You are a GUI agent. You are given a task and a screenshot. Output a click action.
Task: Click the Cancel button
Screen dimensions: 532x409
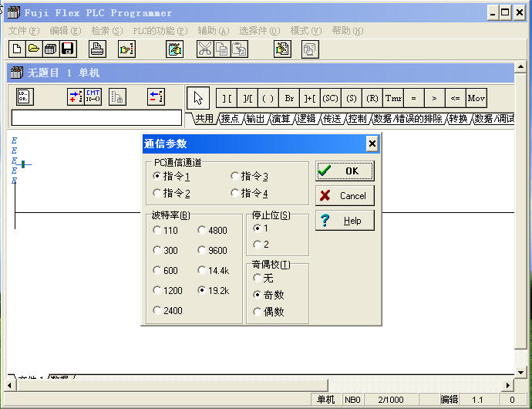(345, 195)
